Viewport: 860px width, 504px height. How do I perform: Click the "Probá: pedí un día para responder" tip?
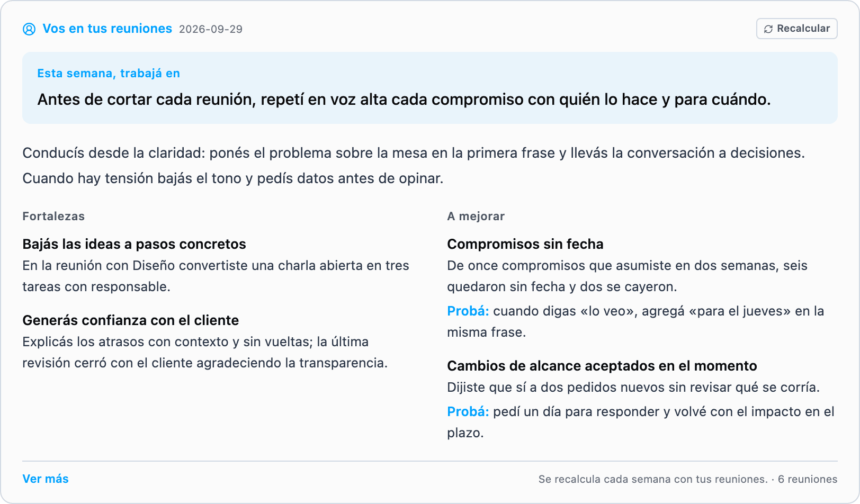click(641, 422)
